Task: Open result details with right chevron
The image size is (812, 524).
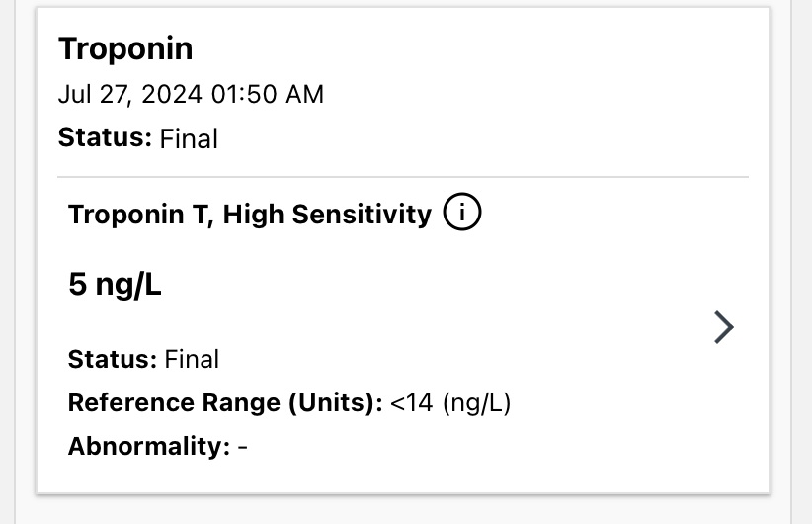Action: pos(723,327)
